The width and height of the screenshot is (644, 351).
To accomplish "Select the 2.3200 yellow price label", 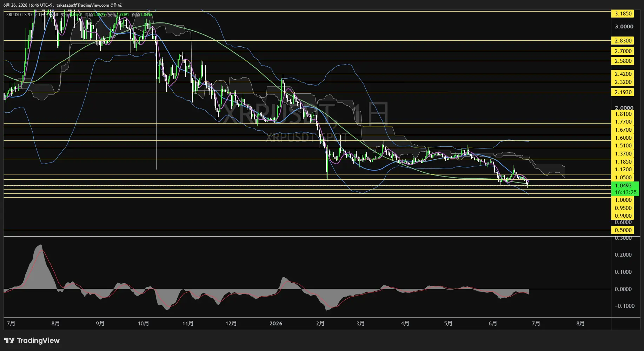I will tap(623, 82).
